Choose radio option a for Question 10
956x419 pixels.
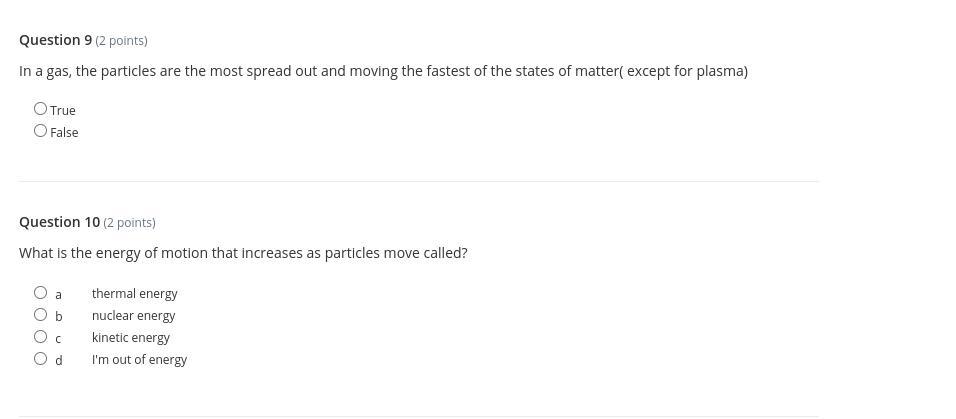(40, 293)
